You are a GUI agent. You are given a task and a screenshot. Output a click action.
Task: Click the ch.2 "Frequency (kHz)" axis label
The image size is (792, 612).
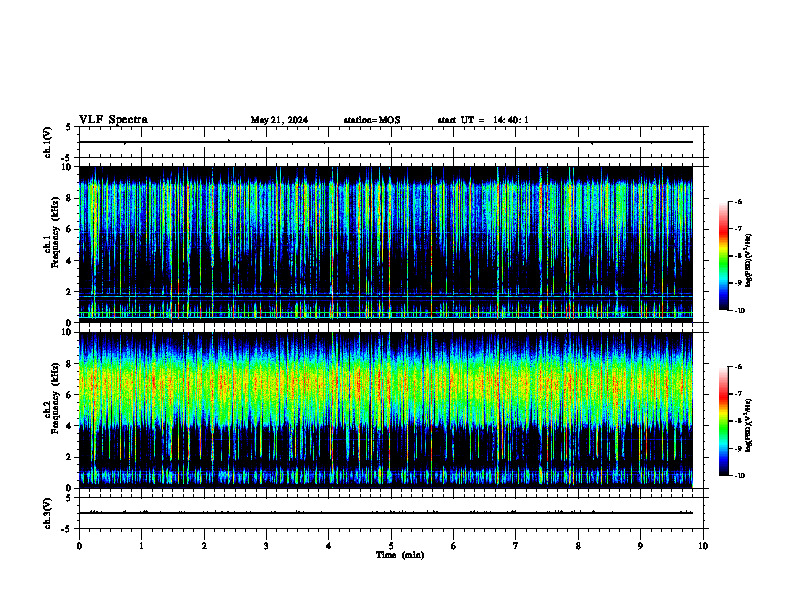(55, 398)
